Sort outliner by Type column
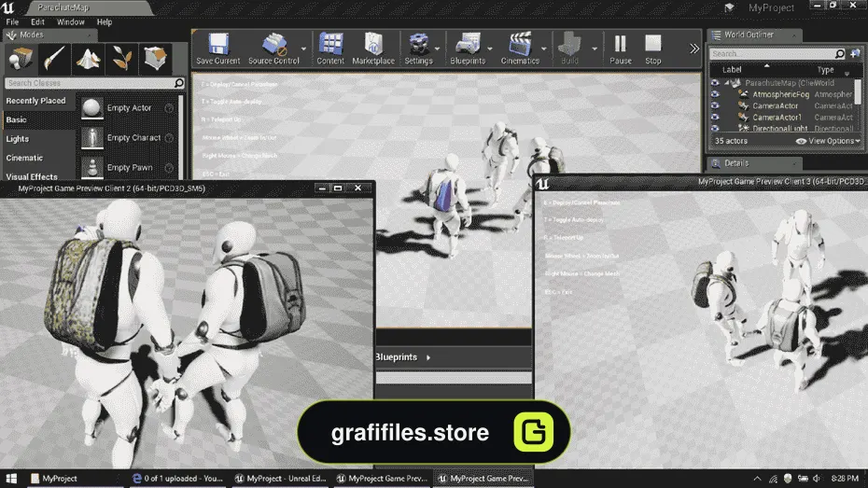This screenshot has width=868, height=488. coord(825,70)
